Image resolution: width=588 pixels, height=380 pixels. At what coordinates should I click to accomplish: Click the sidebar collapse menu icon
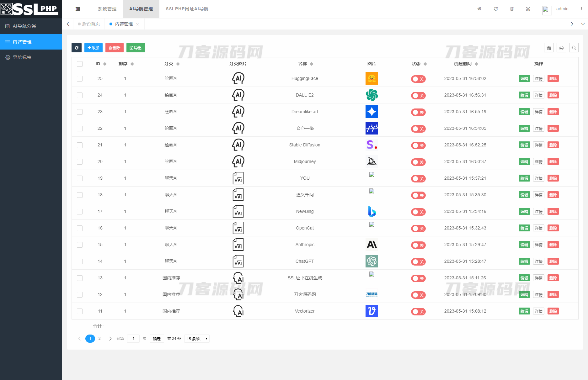coord(78,9)
